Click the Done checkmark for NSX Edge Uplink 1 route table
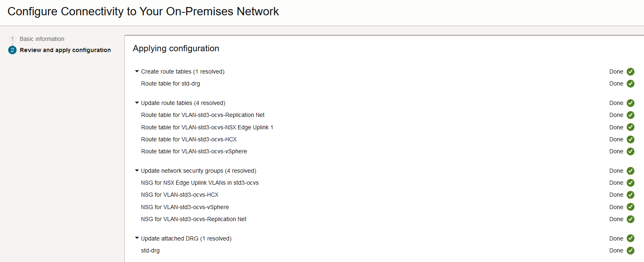This screenshot has width=644, height=262. 630,127
